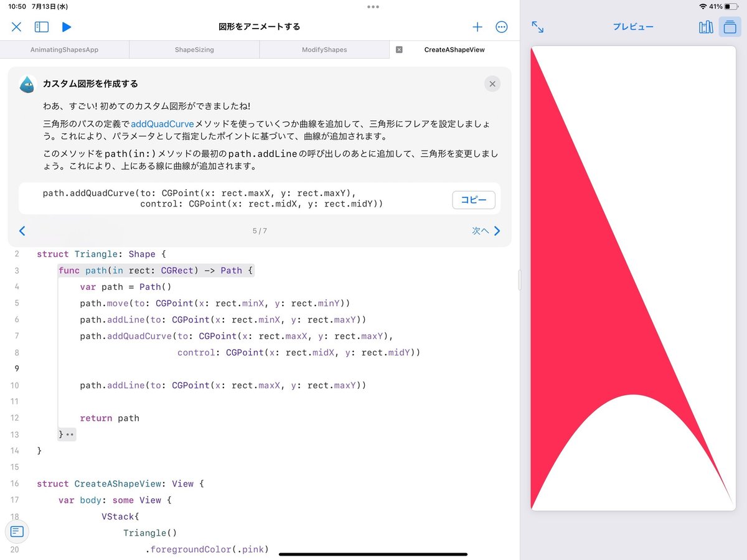Image resolution: width=747 pixels, height=560 pixels.
Task: Click the 図形をアニメートする title
Action: coord(260,27)
